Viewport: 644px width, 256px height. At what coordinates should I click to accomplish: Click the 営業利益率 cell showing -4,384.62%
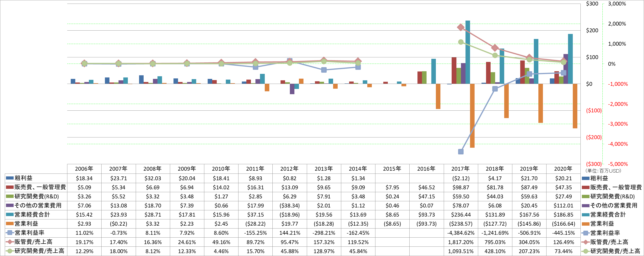461,233
